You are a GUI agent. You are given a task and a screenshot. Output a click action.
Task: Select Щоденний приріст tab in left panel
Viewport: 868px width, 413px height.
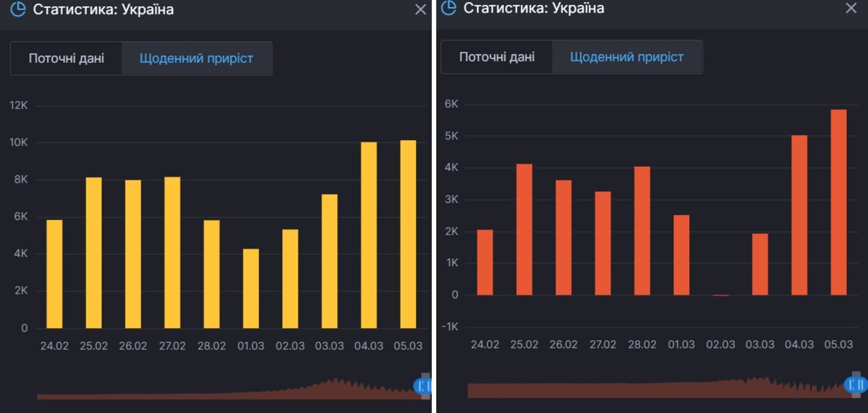[x=196, y=58]
